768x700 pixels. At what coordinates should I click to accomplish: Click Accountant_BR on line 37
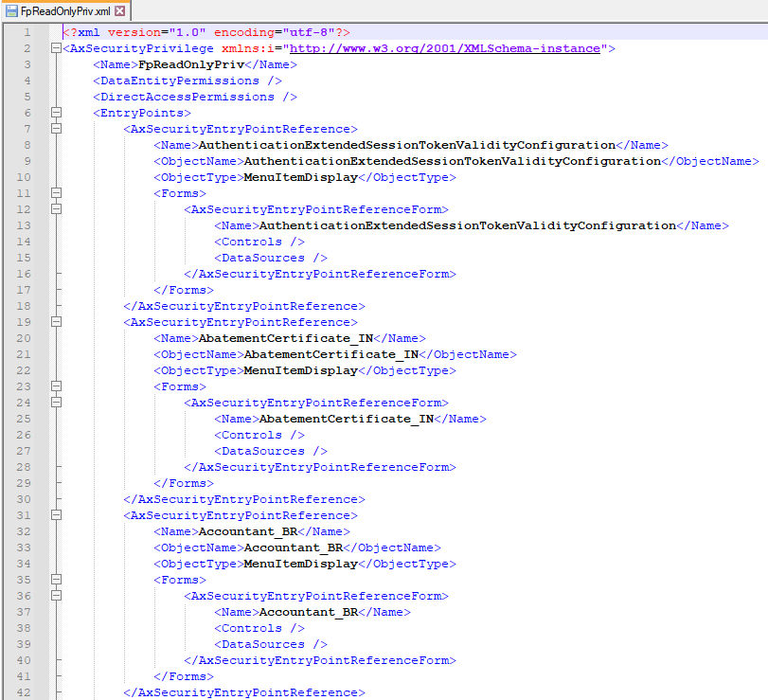[309, 612]
